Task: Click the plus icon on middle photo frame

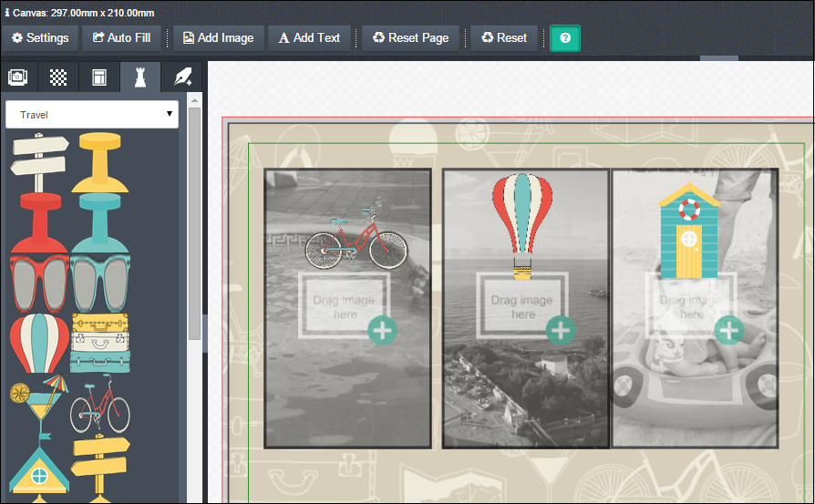Action: pyautogui.click(x=561, y=330)
